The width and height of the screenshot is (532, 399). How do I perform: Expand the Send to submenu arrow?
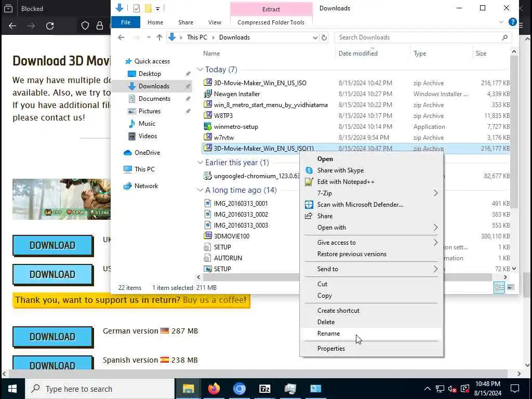coord(436,269)
